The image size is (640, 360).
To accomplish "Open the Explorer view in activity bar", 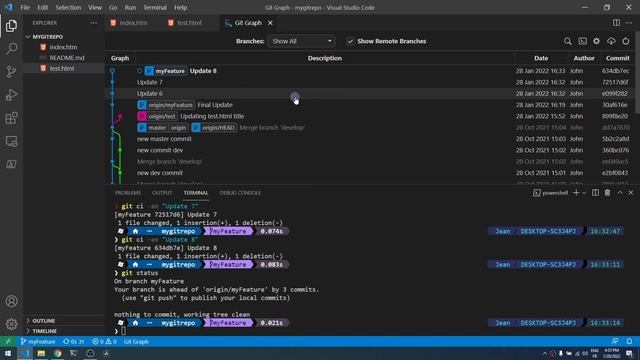I will (x=11, y=26).
